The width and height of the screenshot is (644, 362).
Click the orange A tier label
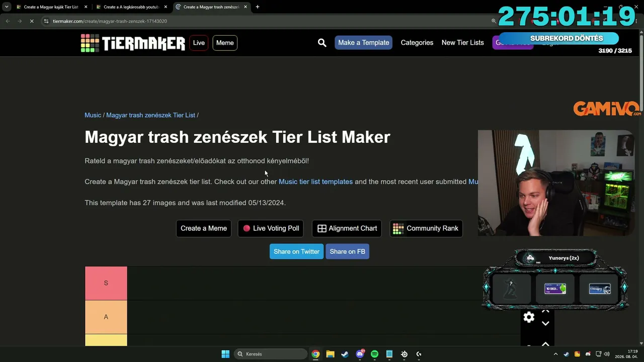(x=106, y=317)
